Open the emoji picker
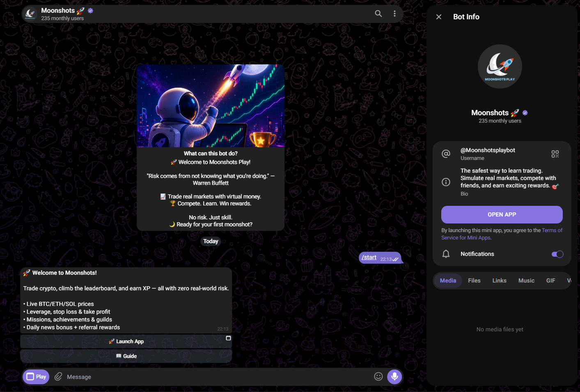Viewport: 580px width, 392px height. coord(378,376)
